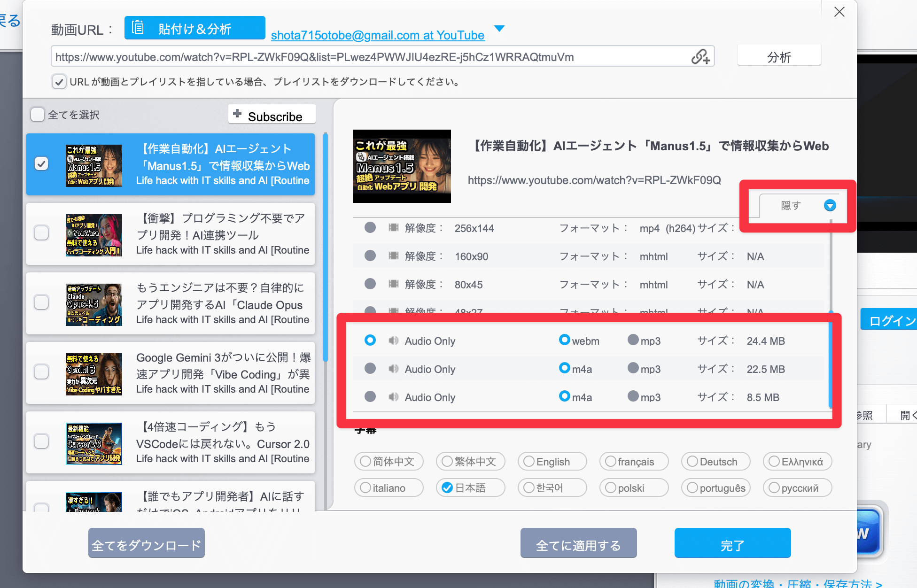917x588 pixels.
Task: Click the speaker icon on the 8.5 MB audio row
Action: pos(394,397)
